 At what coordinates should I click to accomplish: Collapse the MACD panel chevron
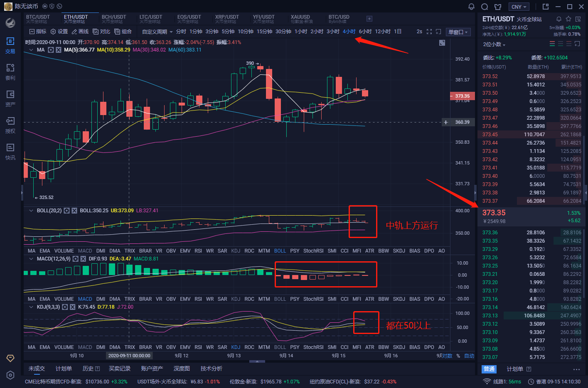[x=31, y=259]
